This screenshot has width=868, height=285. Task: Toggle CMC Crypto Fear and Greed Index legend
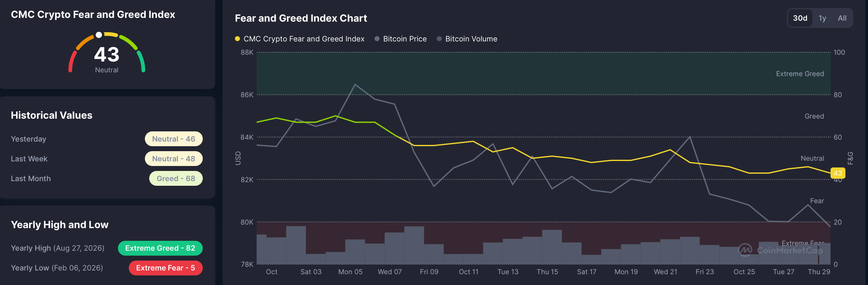[x=300, y=39]
